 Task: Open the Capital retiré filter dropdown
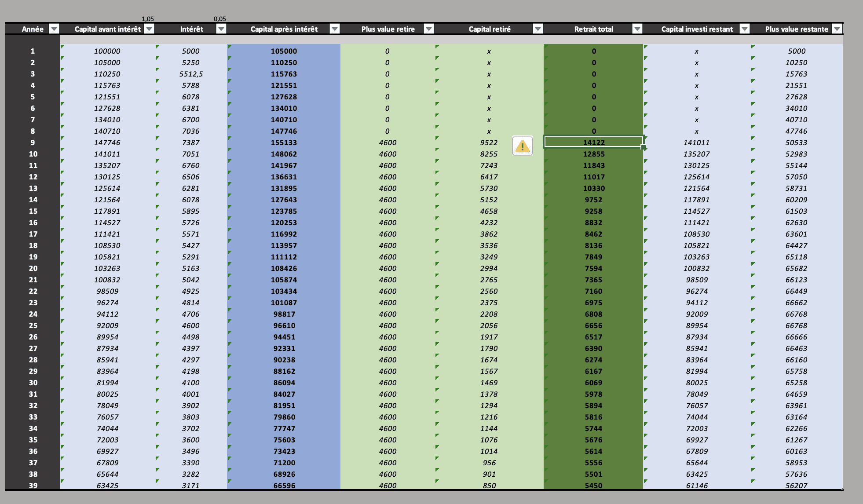tap(538, 29)
